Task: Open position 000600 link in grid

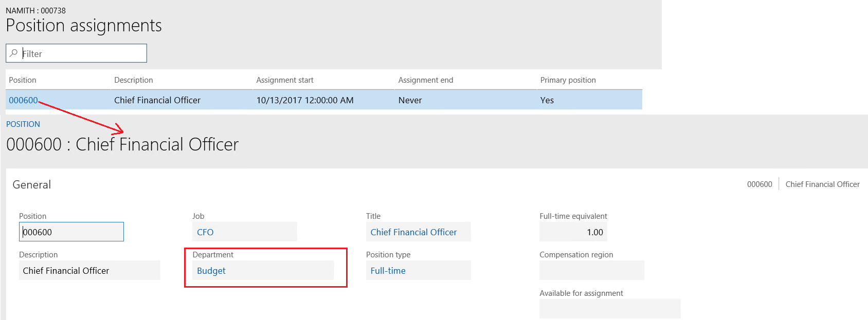Action: coord(23,100)
